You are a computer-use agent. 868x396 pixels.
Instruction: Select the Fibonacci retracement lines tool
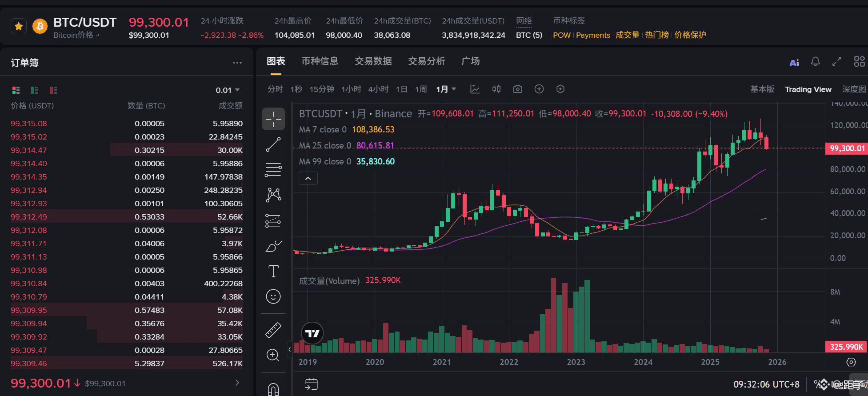pyautogui.click(x=273, y=170)
